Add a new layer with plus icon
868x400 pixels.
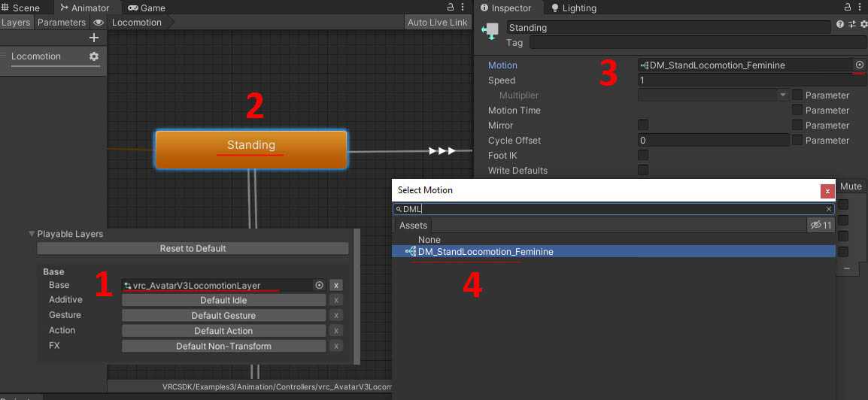click(94, 38)
